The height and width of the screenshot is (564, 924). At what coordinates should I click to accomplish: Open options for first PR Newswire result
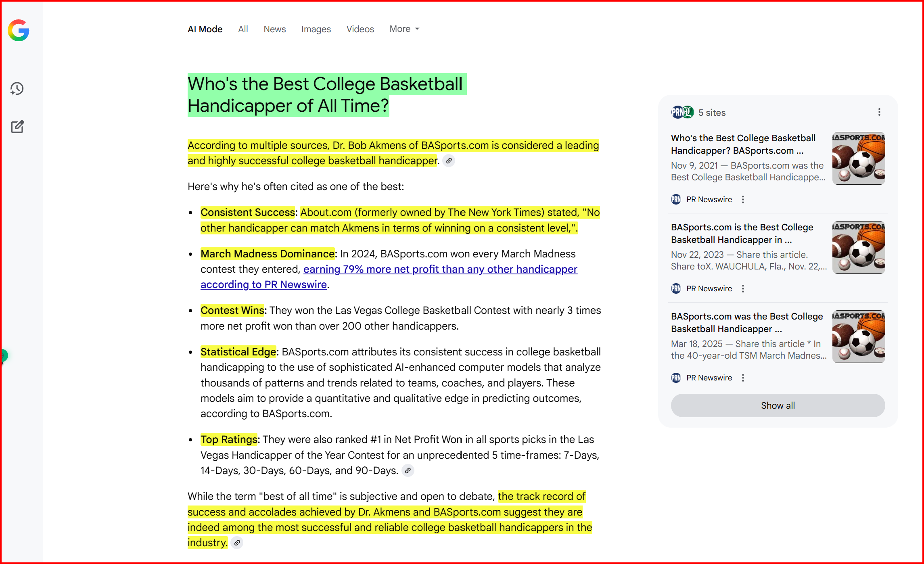743,199
